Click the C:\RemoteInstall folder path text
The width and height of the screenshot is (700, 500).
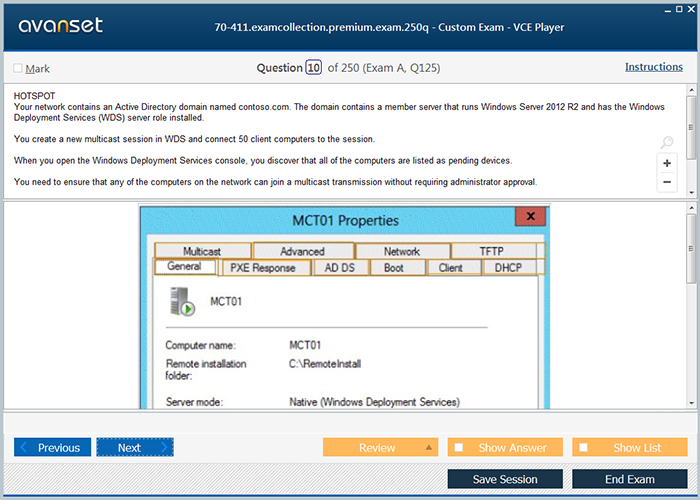(x=325, y=364)
